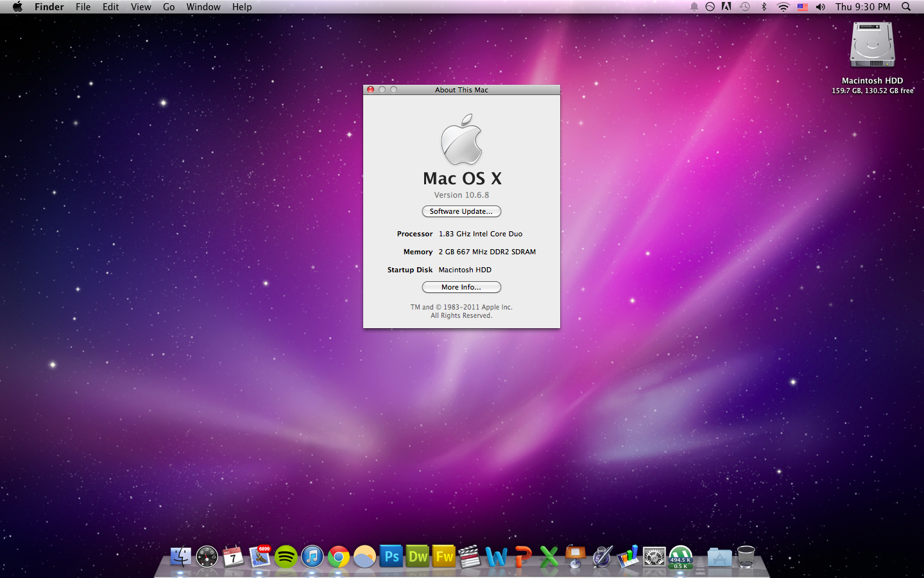
Task: Open Microsoft PowerPoint from the Dock
Action: [523, 556]
